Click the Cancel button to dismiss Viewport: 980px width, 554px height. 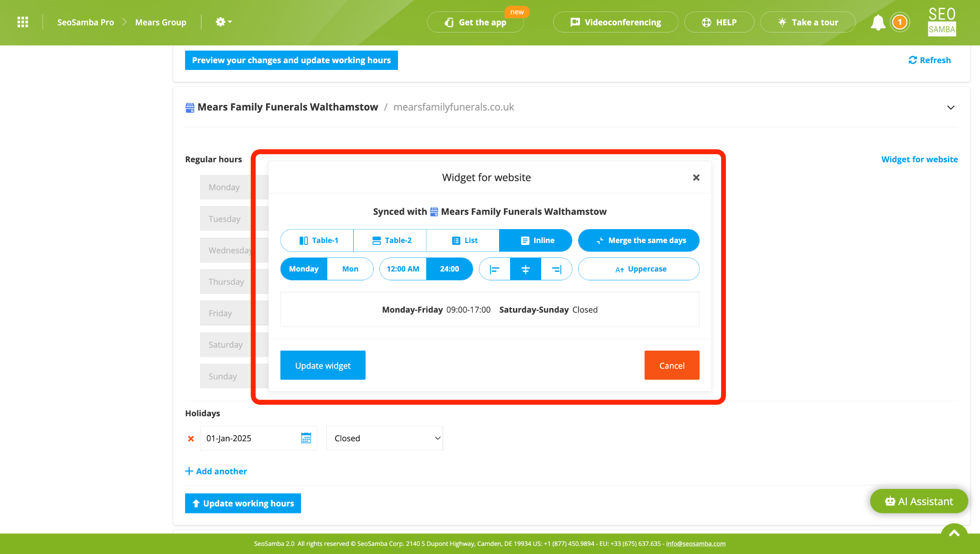click(x=672, y=365)
